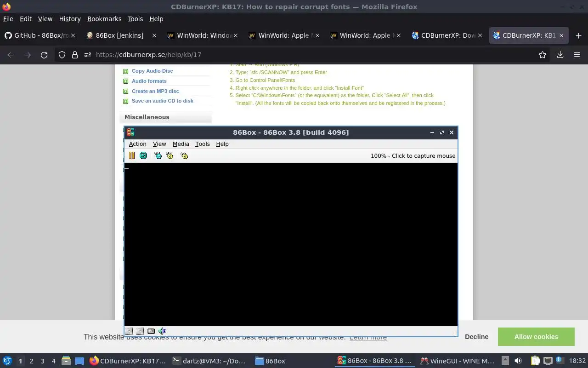
Task: Bookmark this page with star icon
Action: [x=543, y=55]
